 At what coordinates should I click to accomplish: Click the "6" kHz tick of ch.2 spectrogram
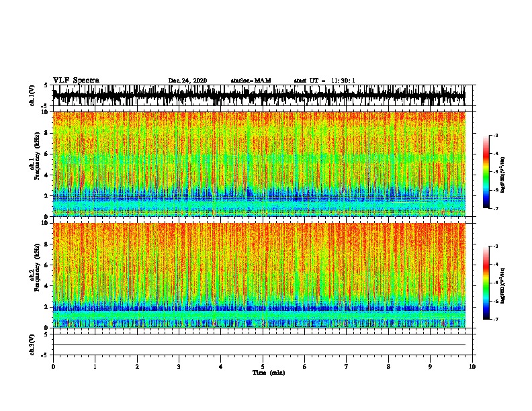48,265
